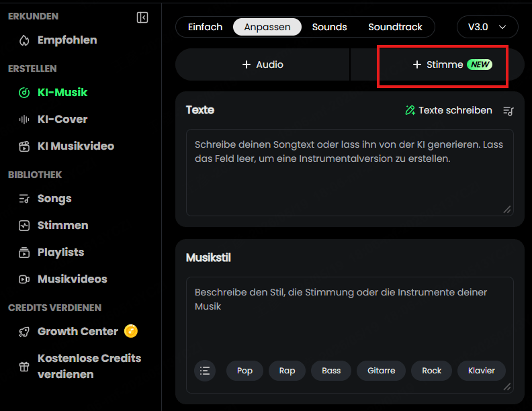Add the Gitarre style tag
The width and height of the screenshot is (532, 411).
381,371
